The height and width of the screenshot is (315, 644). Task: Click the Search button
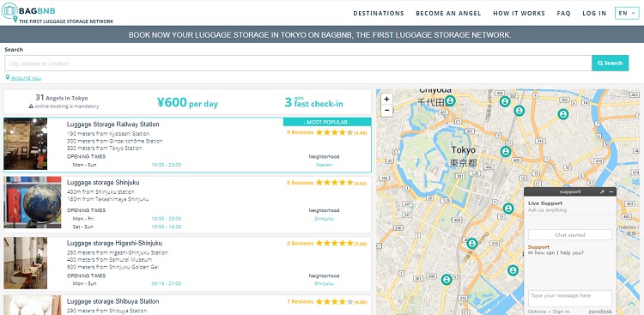click(x=611, y=63)
